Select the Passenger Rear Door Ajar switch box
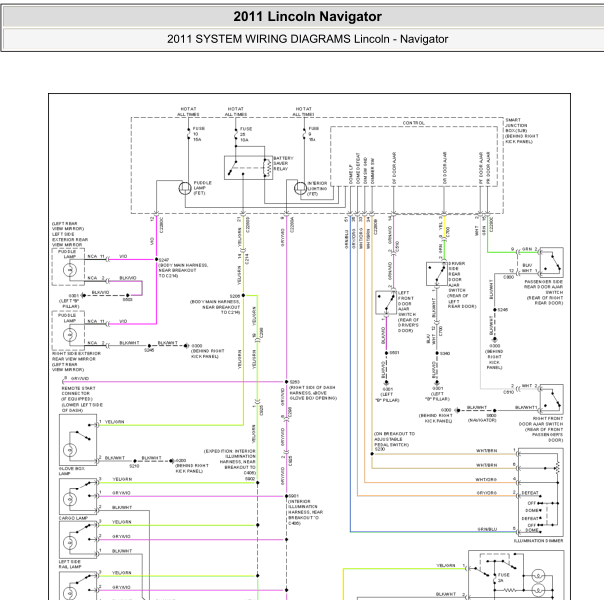Image resolution: width=604 pixels, height=600 pixels. coord(551,263)
